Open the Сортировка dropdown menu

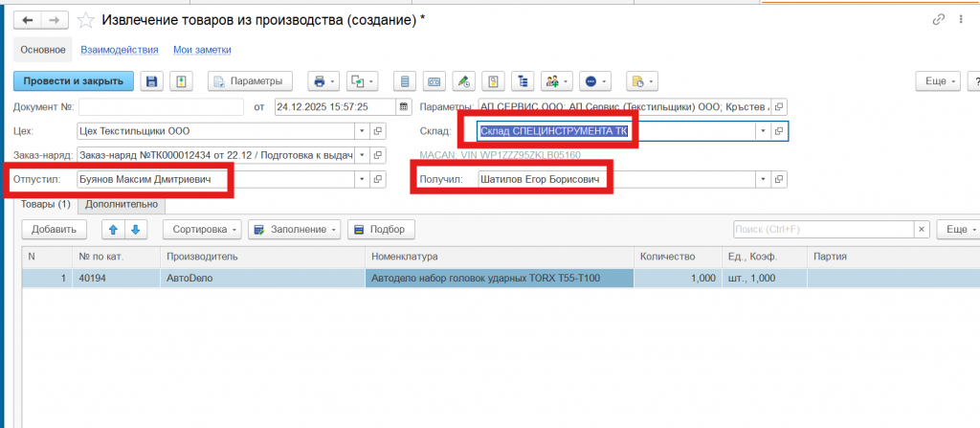[201, 230]
